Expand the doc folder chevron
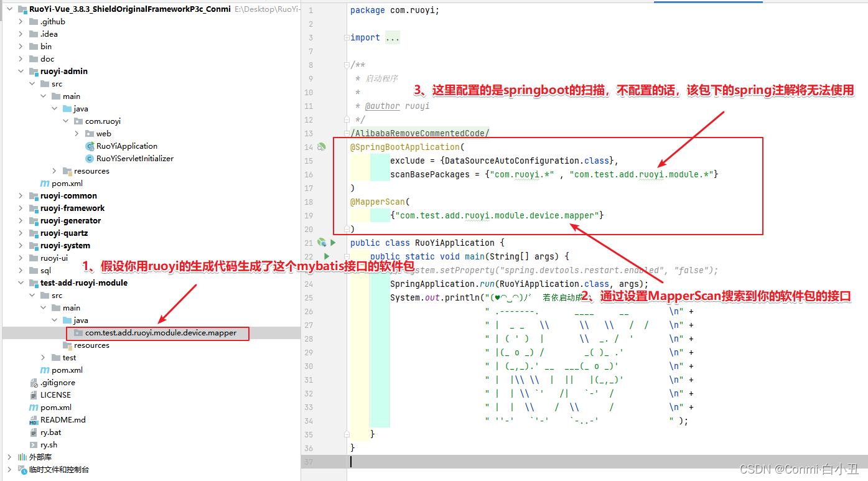Image resolution: width=868 pixels, height=481 pixels. point(21,58)
